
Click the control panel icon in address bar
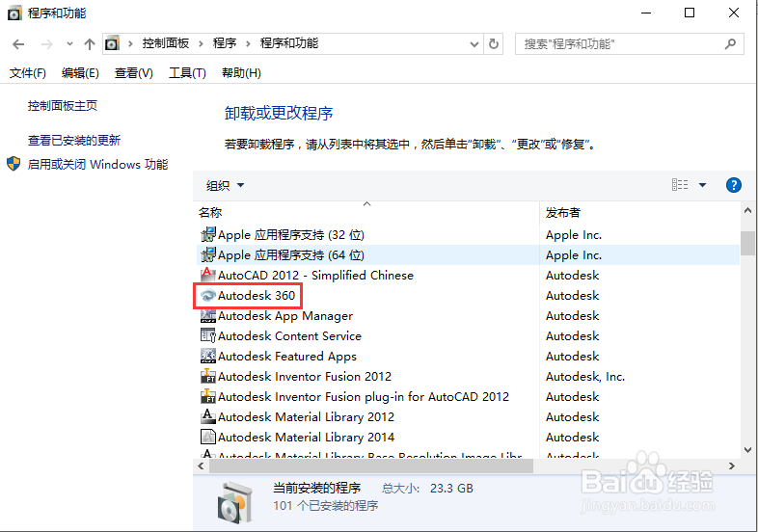(112, 44)
